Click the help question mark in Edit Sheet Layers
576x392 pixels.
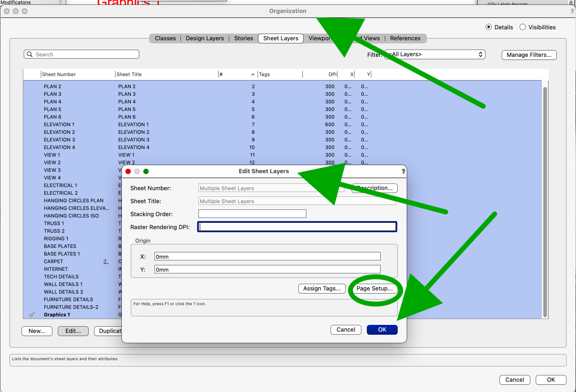tap(403, 171)
